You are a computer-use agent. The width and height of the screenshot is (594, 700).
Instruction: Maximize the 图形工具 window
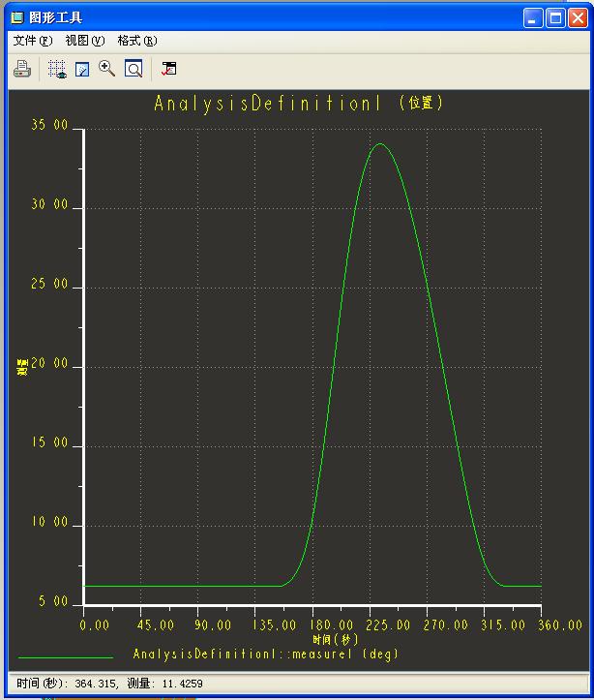[555, 17]
